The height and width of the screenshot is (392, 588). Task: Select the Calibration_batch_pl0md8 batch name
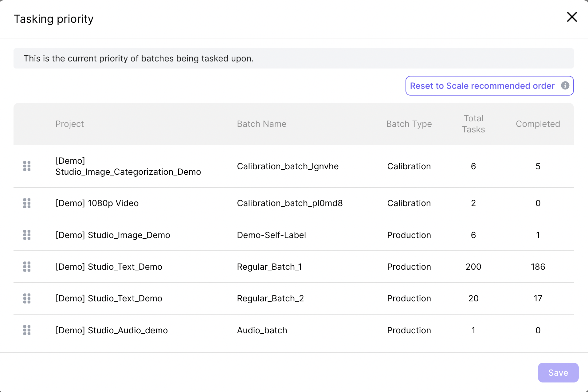tap(290, 203)
